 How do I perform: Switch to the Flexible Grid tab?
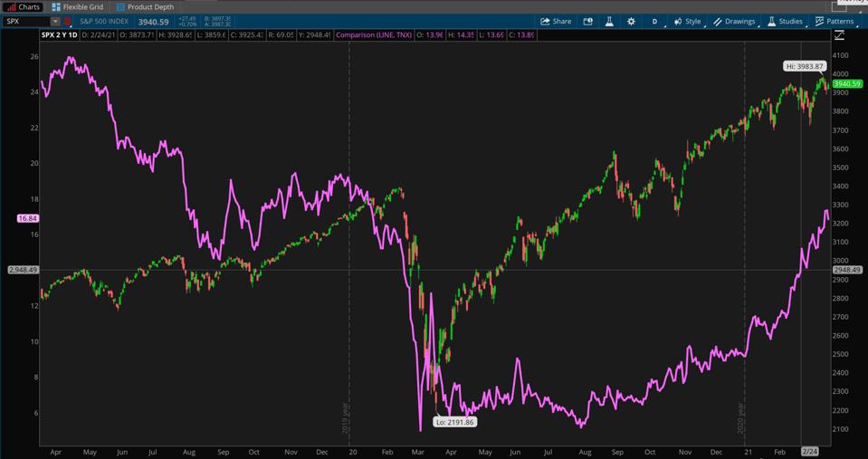click(78, 6)
